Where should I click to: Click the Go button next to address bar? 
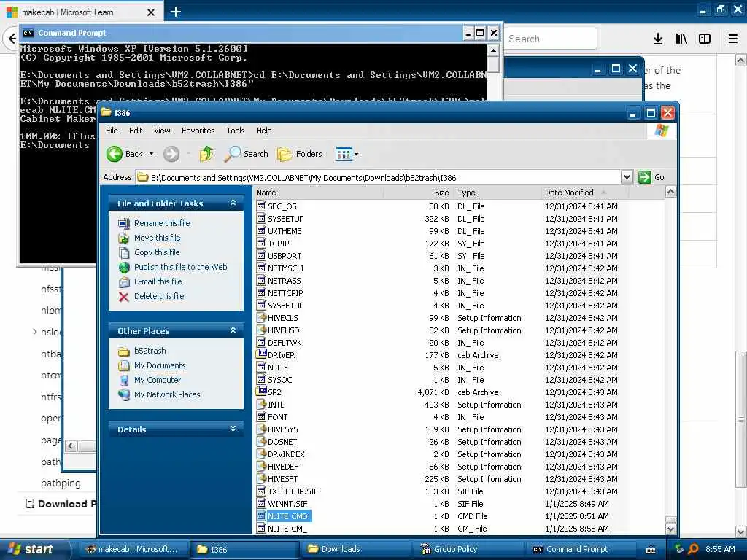click(x=651, y=177)
